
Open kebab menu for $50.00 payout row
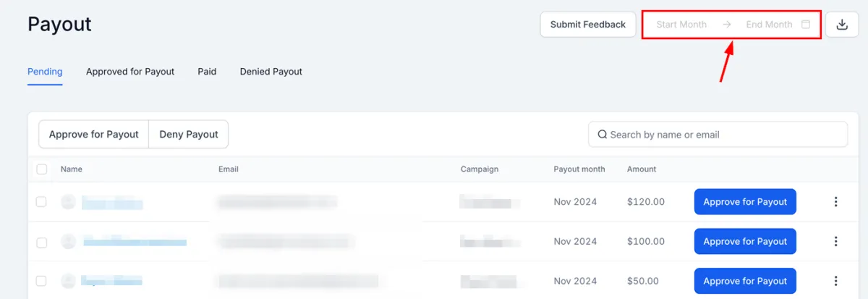pos(835,281)
